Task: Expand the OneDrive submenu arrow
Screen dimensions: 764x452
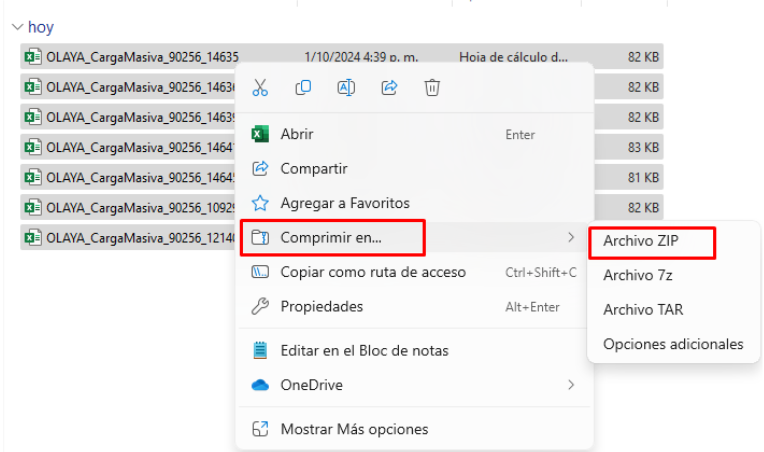Action: tap(571, 385)
